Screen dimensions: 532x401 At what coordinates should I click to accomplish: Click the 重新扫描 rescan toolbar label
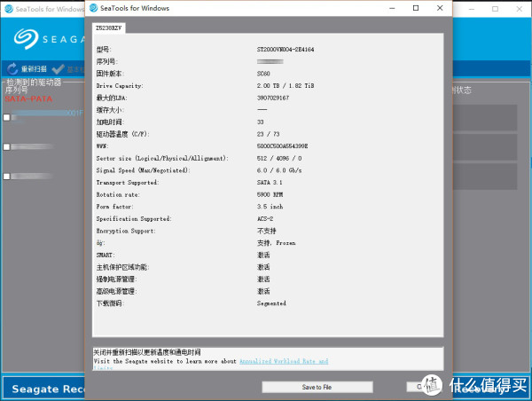(34, 68)
